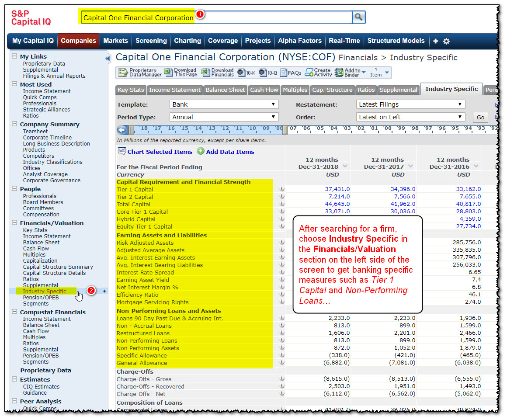
Task: Click year '02 on the timeline
Action: [x=360, y=128]
